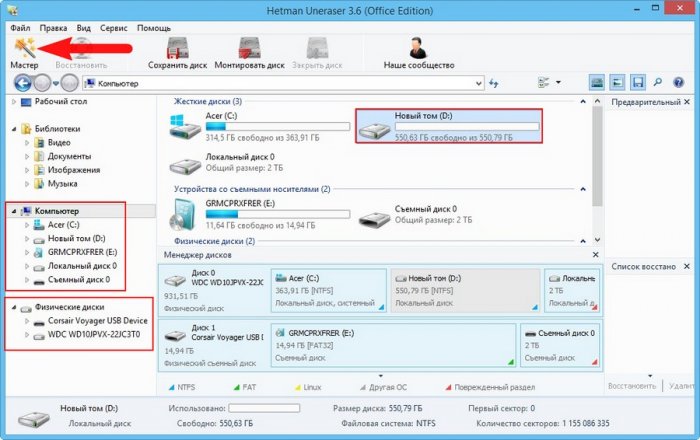The width and height of the screenshot is (700, 440).
Task: Select Съемный диск 0 in the main list
Action: click(x=415, y=215)
